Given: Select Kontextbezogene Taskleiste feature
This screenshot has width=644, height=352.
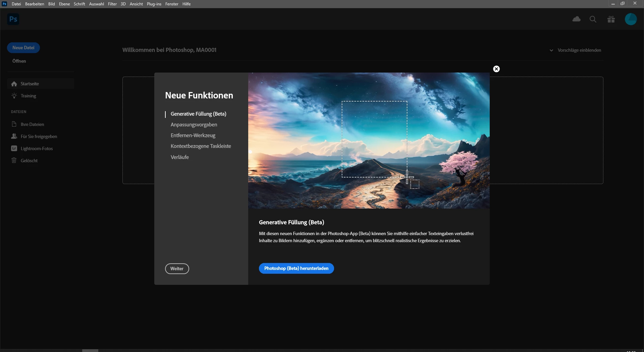Looking at the screenshot, I should (201, 146).
